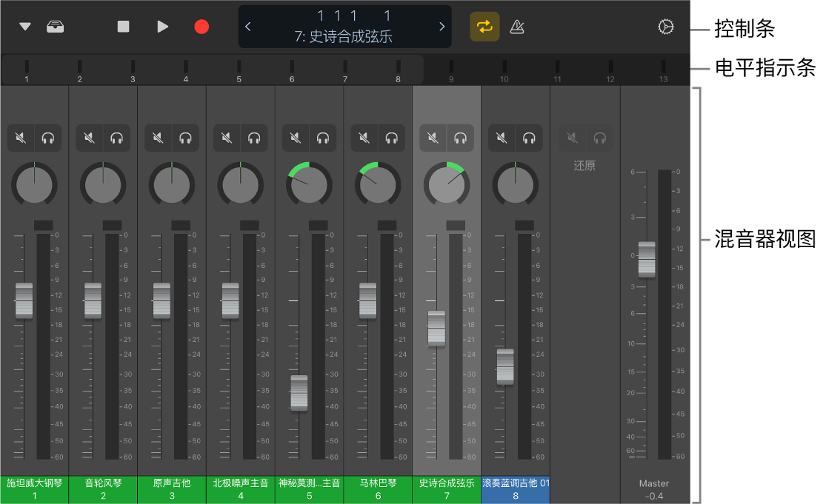Click the 还原 button
Viewport: 826px width, 504px height.
coord(584,166)
